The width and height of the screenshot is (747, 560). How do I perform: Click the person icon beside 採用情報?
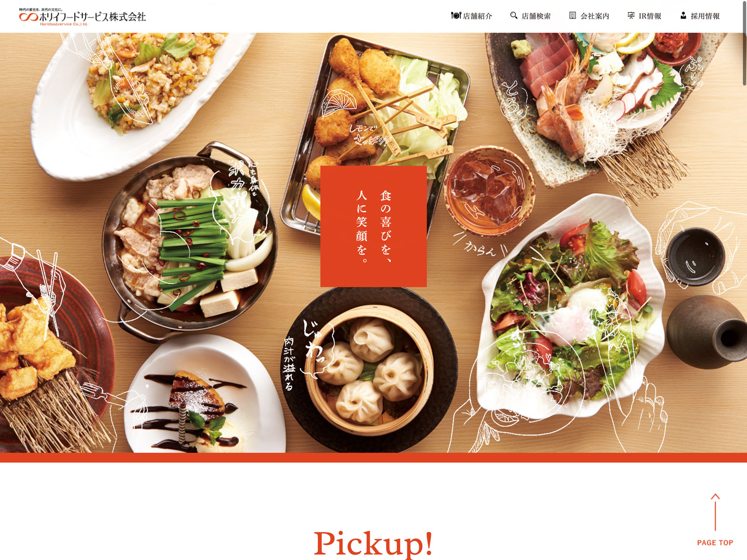[x=683, y=15]
